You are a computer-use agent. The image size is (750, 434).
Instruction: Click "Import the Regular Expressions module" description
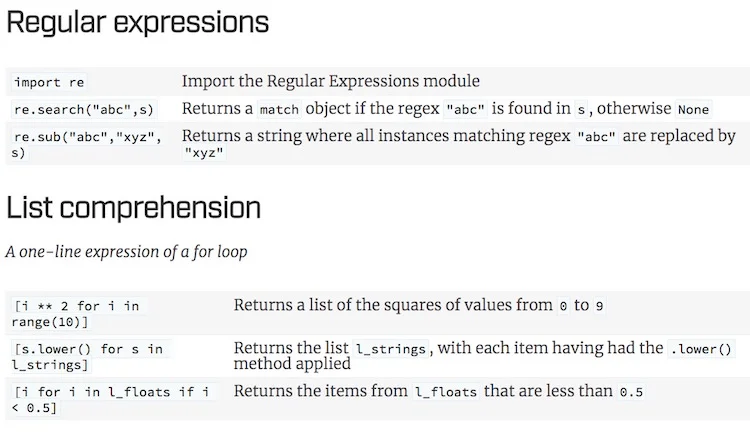click(x=331, y=81)
